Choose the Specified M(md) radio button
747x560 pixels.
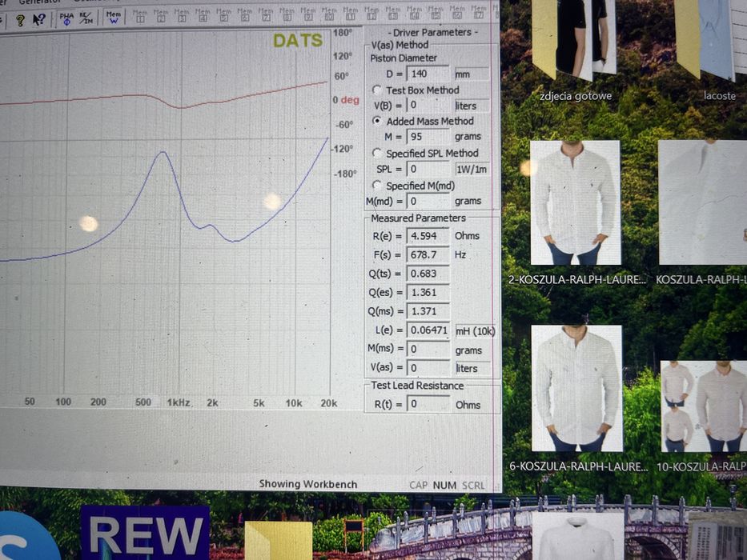coord(377,186)
